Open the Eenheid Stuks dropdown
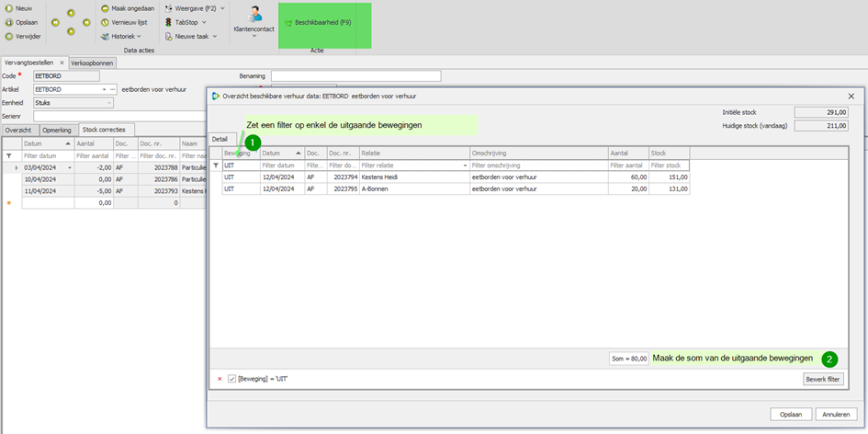The image size is (868, 434). [x=109, y=103]
